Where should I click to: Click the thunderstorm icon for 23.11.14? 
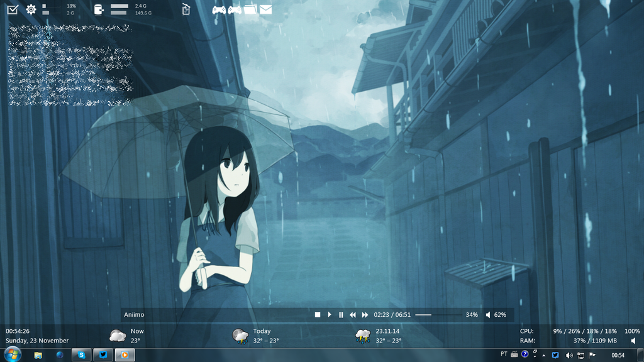pyautogui.click(x=363, y=336)
